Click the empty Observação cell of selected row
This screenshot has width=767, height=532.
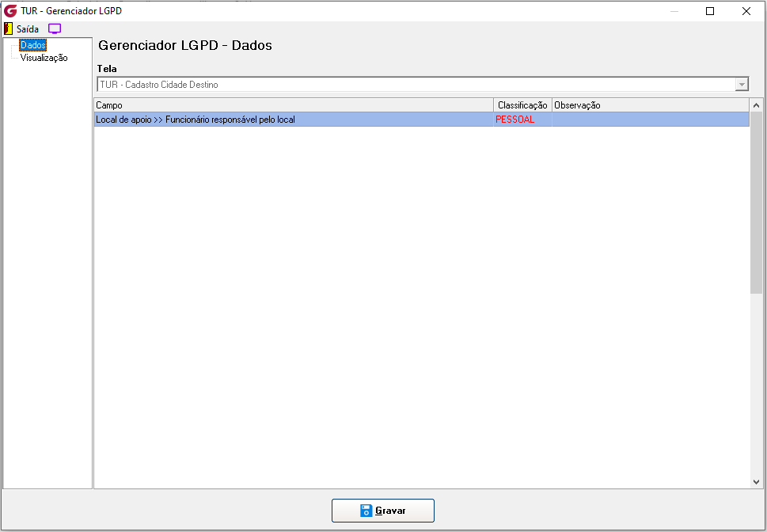pos(650,120)
